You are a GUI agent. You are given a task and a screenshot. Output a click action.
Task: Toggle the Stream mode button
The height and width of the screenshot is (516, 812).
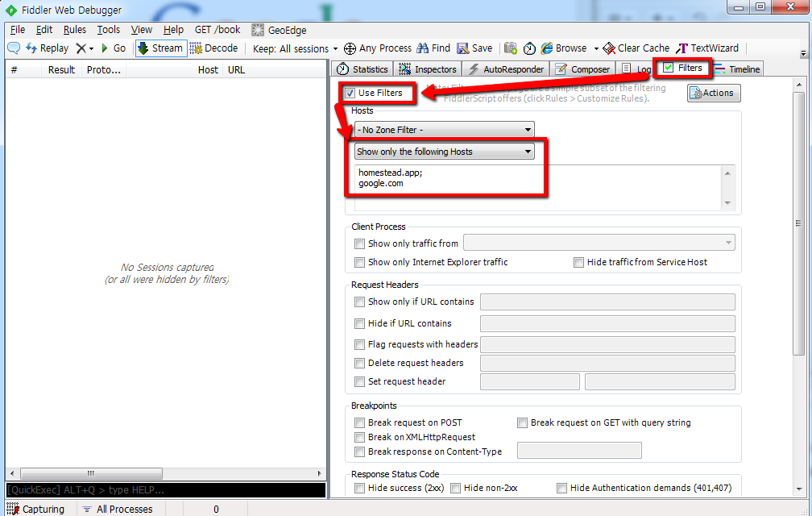click(x=160, y=48)
